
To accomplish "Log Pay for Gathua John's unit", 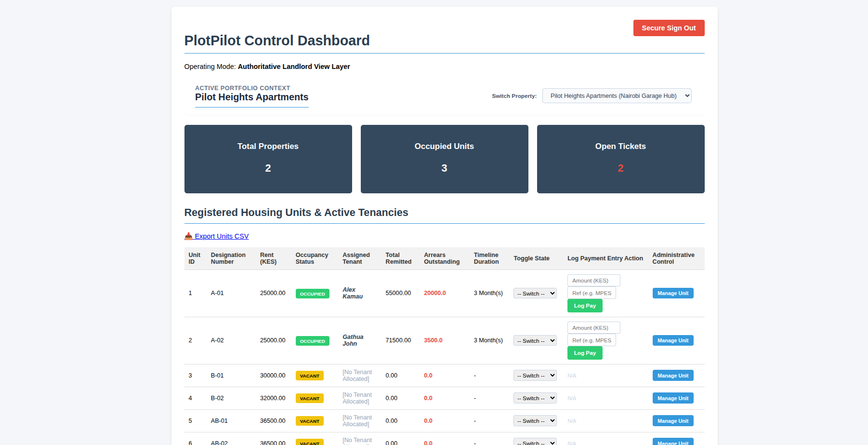I will click(x=585, y=353).
